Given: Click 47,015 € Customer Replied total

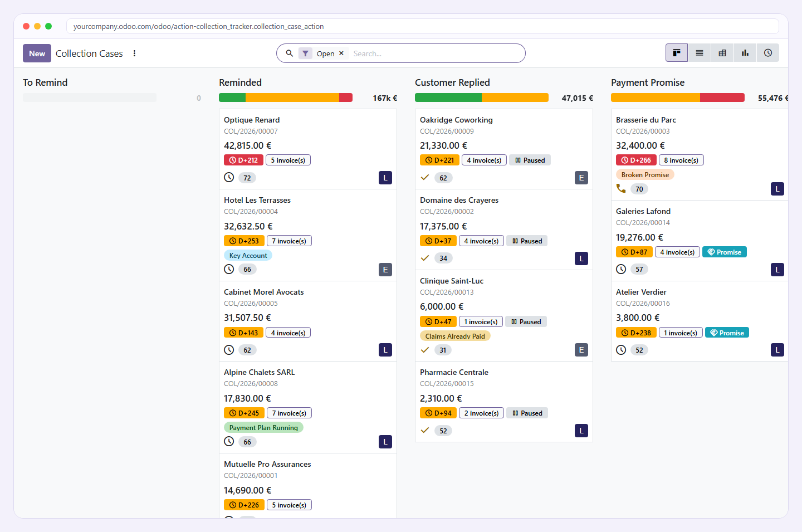Looking at the screenshot, I should click(x=578, y=98).
